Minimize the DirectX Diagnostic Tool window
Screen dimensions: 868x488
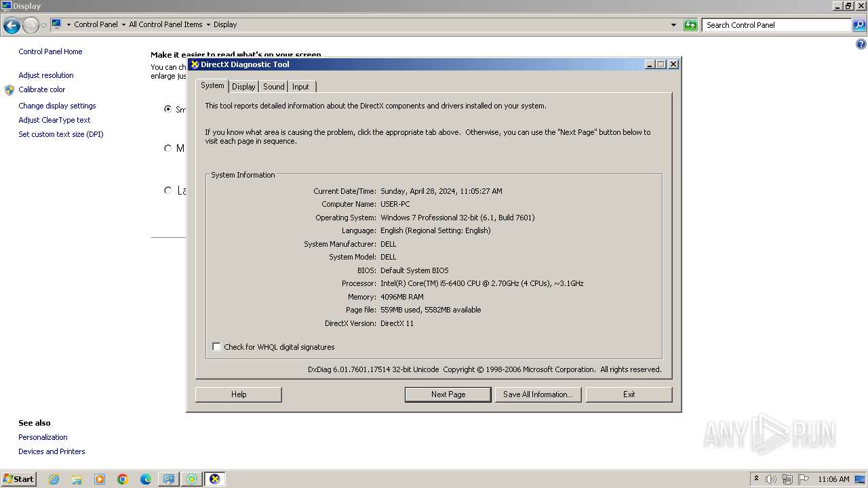click(x=650, y=64)
